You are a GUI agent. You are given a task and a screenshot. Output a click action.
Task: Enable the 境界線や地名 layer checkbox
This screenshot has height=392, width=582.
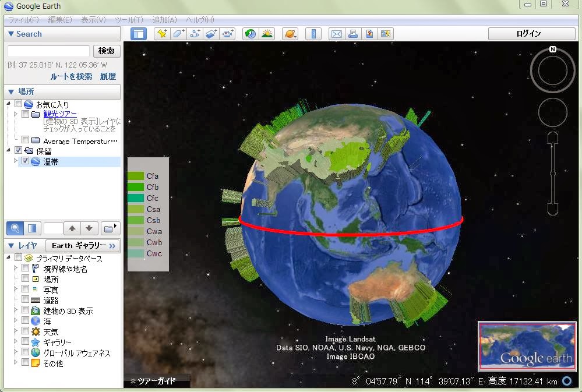[25, 268]
